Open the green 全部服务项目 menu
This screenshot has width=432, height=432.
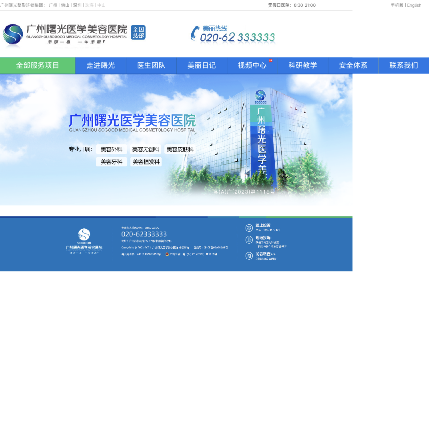[37, 65]
